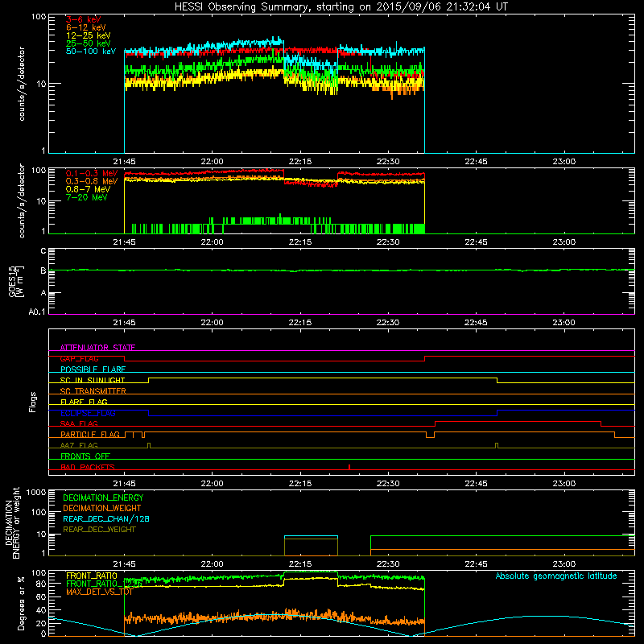Select the SAA_FLAG label
Screen dimensions: 644x644
click(79, 423)
